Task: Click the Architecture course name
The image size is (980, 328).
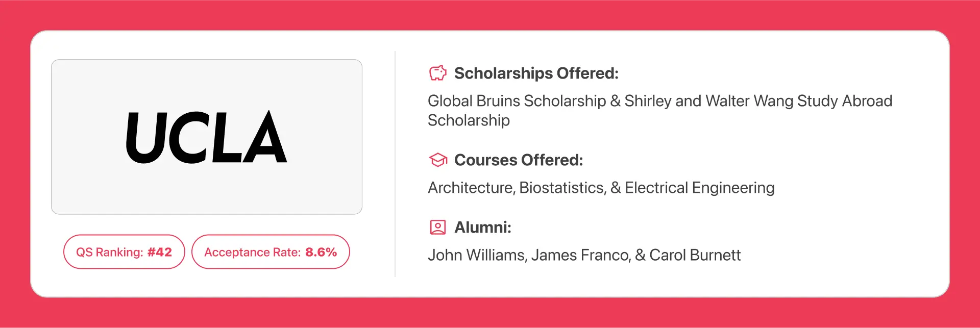Action: pos(470,188)
